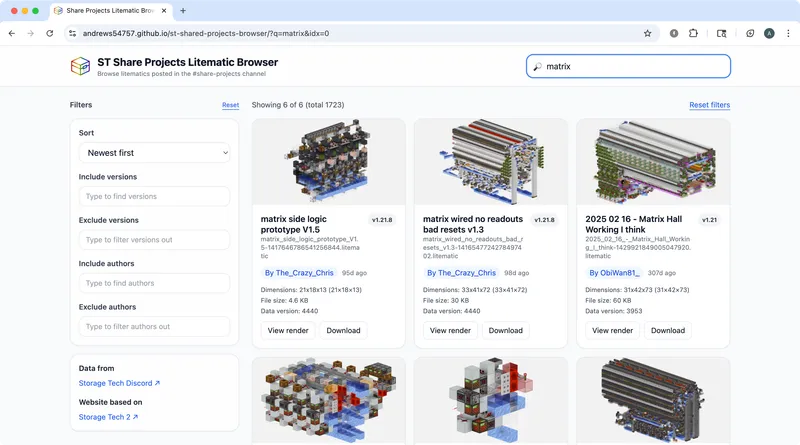The height and width of the screenshot is (445, 800).
Task: Bookmark this page with star icon
Action: (647, 33)
